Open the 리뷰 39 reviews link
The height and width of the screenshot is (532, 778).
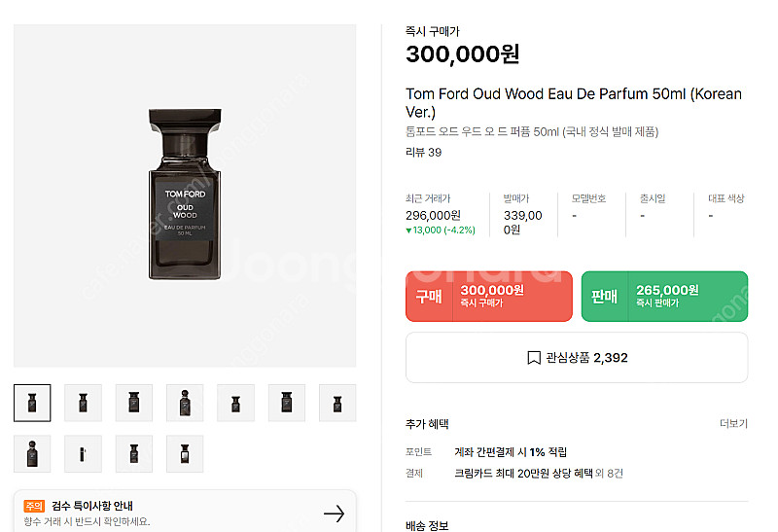pos(423,152)
